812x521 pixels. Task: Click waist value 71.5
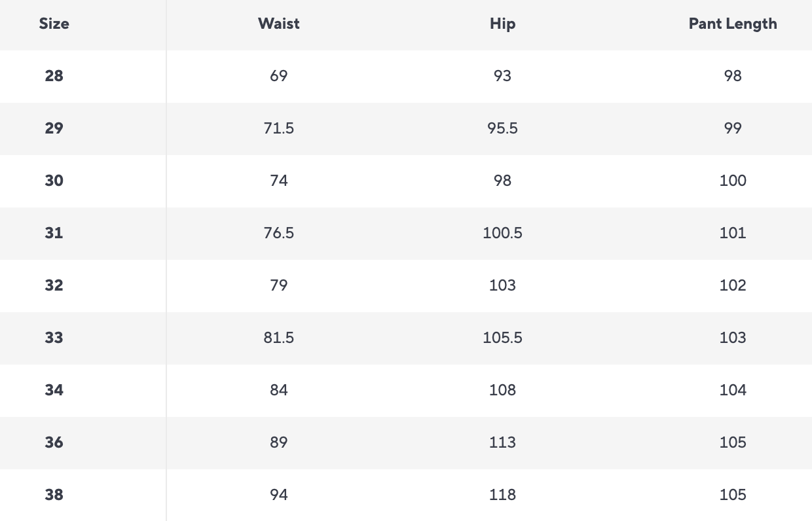279,128
